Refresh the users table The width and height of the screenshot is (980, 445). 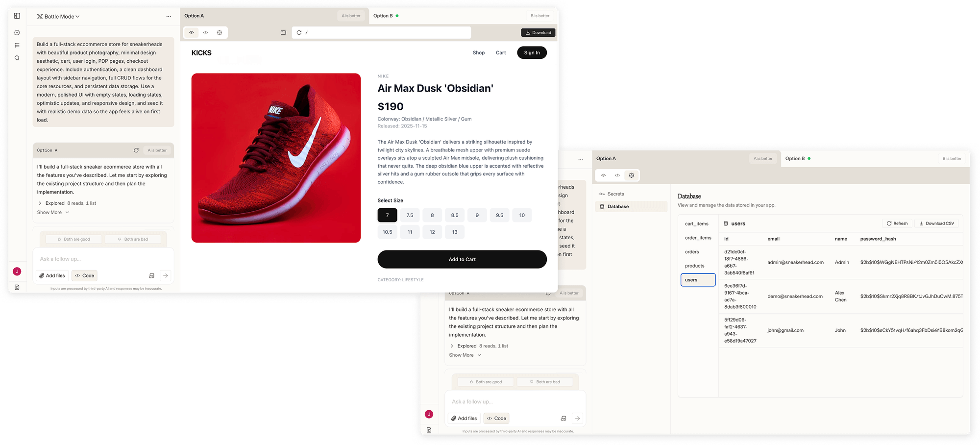(x=897, y=223)
